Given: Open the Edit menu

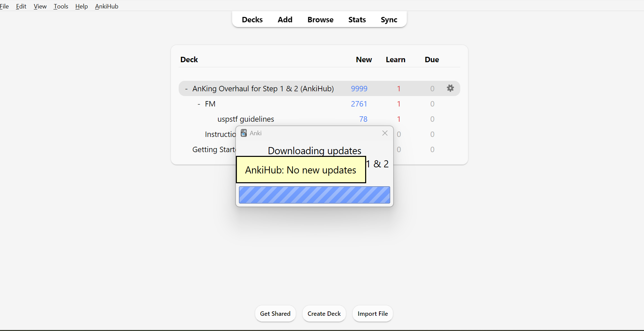Looking at the screenshot, I should tap(21, 6).
